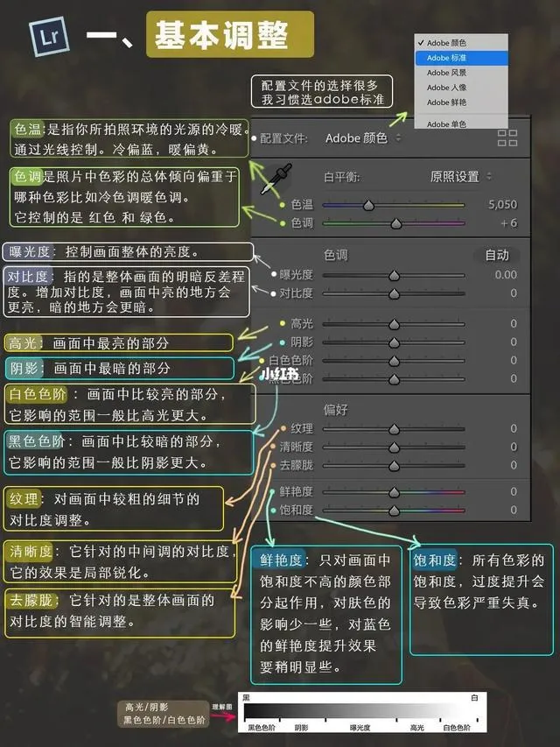The image size is (560, 747).
Task: Click the 配置文件 label
Action: click(x=283, y=138)
